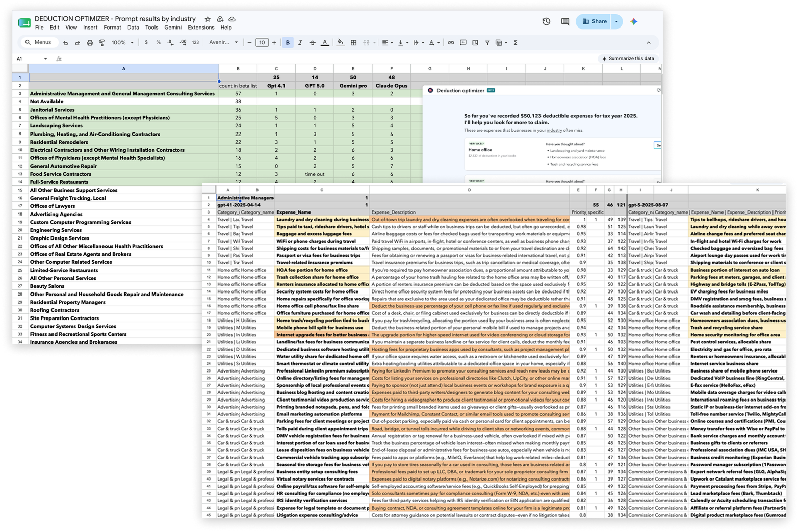Open the Avenir font family dropdown
This screenshot has height=532, width=799.
pos(223,43)
